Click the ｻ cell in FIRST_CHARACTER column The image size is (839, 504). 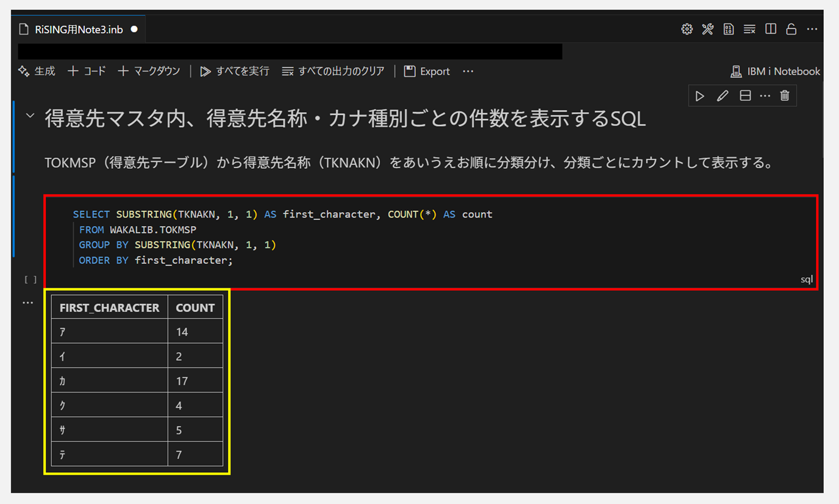[x=110, y=430]
